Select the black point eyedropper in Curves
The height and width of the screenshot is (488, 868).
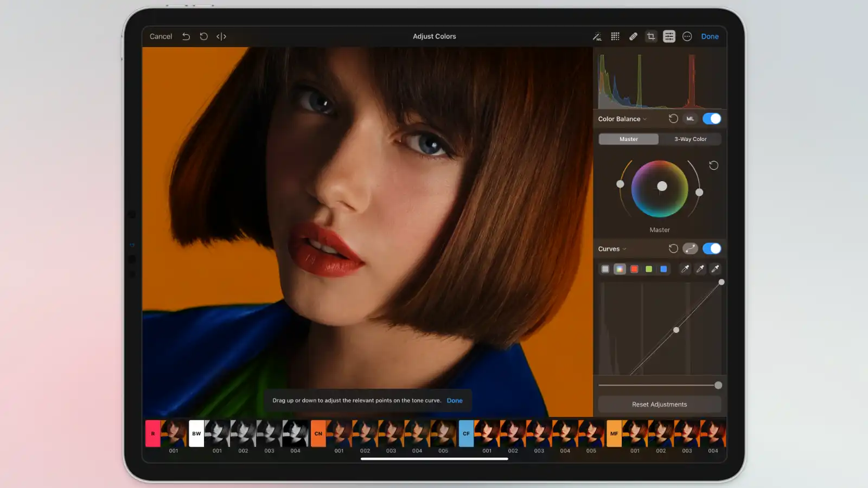click(685, 269)
